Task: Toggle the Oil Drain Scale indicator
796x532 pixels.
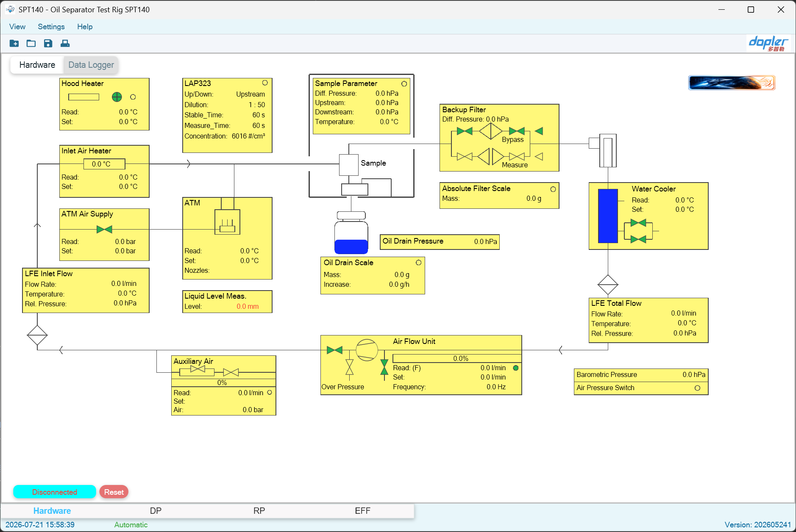Action: pos(418,263)
